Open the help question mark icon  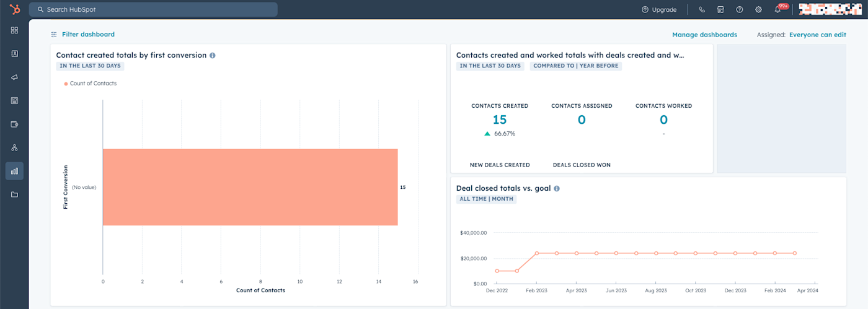[x=740, y=9]
